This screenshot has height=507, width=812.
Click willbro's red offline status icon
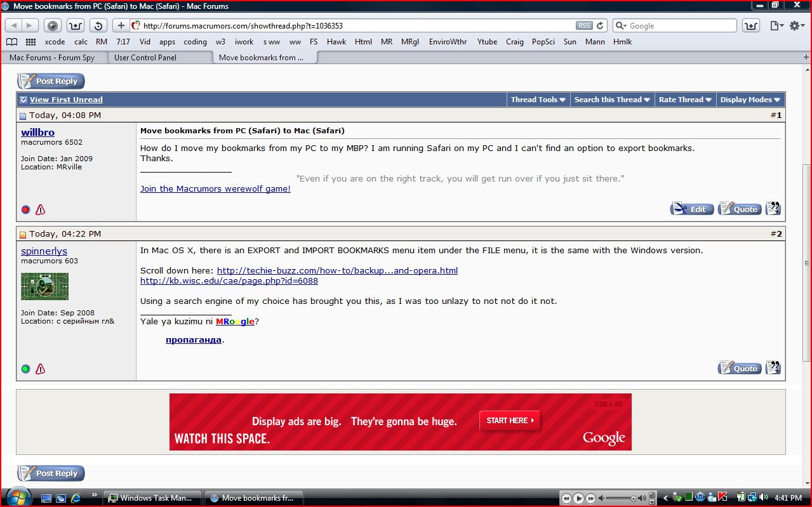coord(25,209)
